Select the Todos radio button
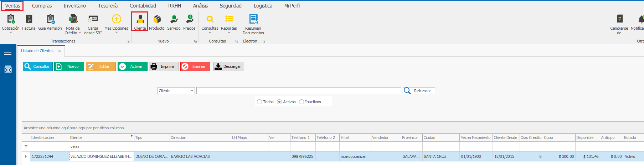The height and width of the screenshot is (165, 644). pos(259,102)
